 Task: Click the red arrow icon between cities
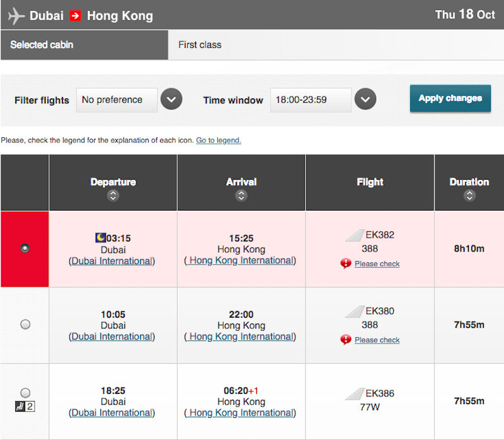(x=76, y=16)
